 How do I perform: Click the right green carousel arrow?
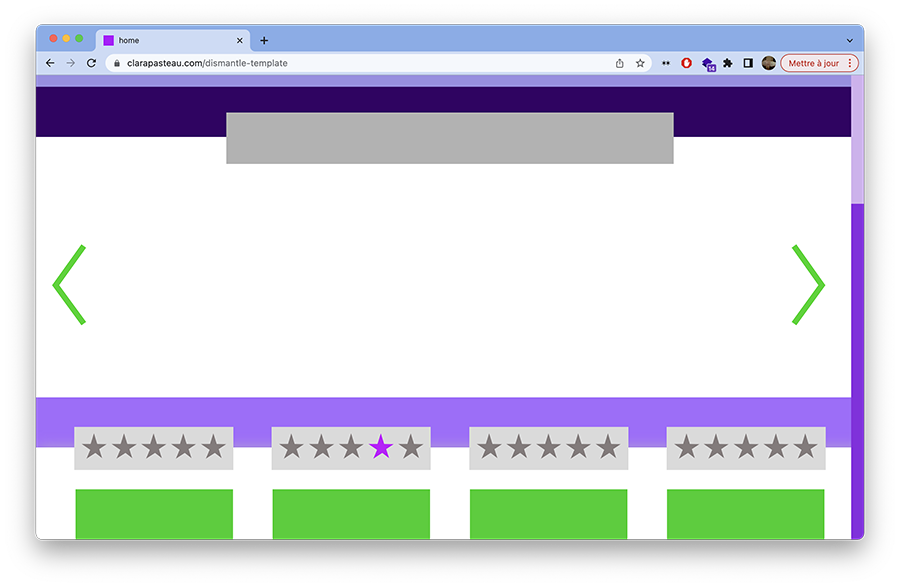(808, 285)
